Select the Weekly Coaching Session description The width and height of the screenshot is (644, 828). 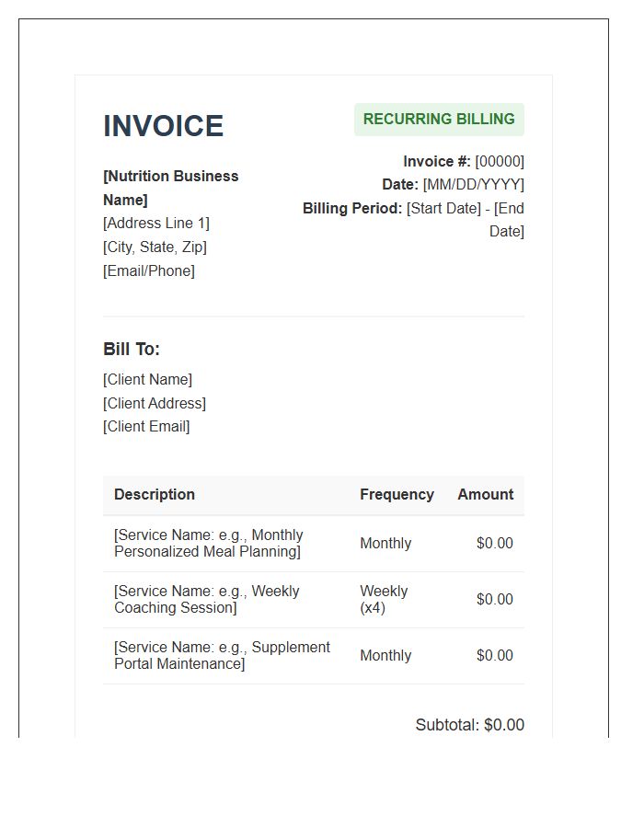tap(206, 599)
